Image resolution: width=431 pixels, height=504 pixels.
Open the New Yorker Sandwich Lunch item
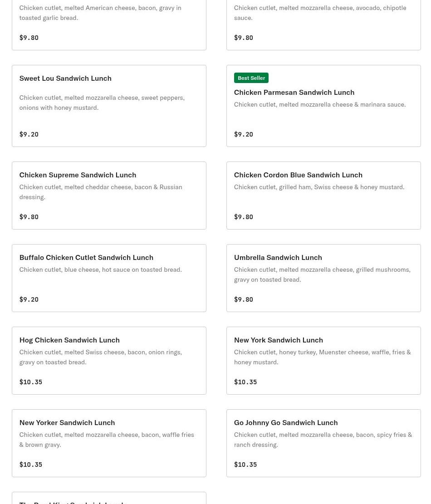click(x=109, y=443)
